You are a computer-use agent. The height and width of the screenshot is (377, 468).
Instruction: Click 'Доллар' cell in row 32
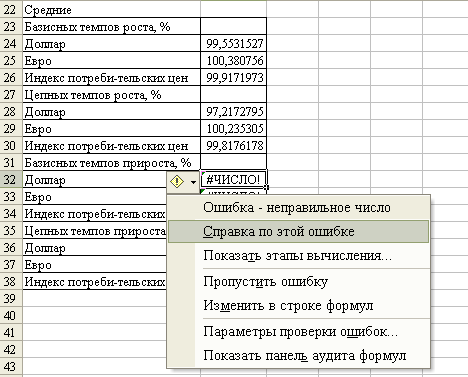coord(95,180)
